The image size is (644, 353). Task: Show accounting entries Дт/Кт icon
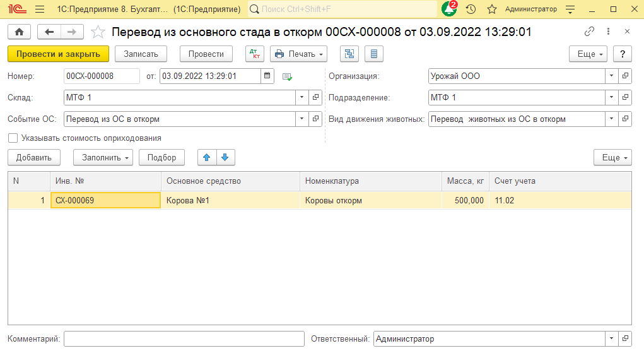pos(255,54)
